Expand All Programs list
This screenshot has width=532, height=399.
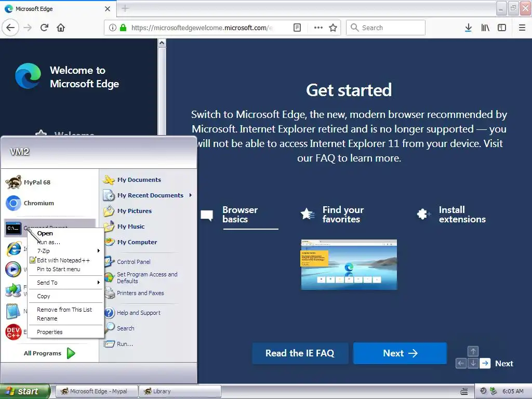tap(49, 353)
